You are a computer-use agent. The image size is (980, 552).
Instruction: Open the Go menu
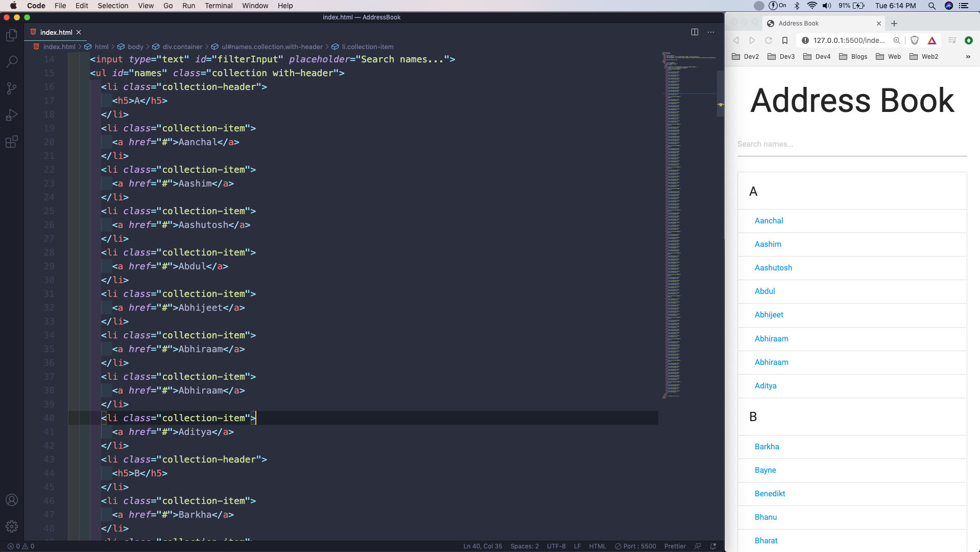[168, 6]
